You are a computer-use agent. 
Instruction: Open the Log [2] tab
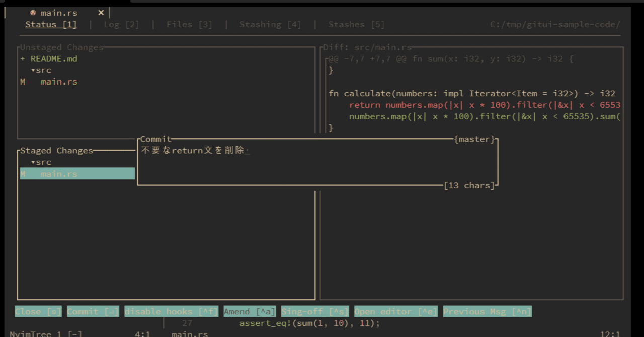coord(121,24)
